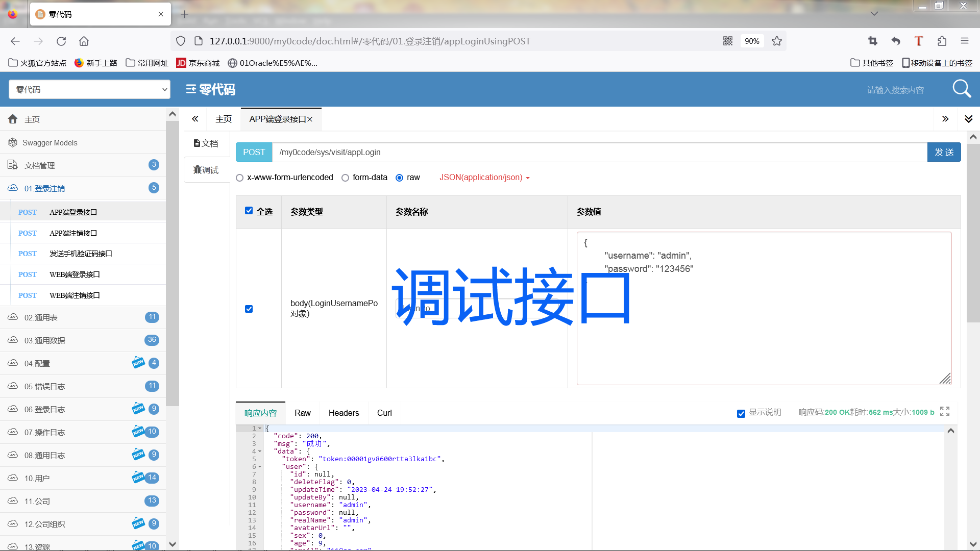
Task: Open the Curl response tab
Action: coord(384,413)
